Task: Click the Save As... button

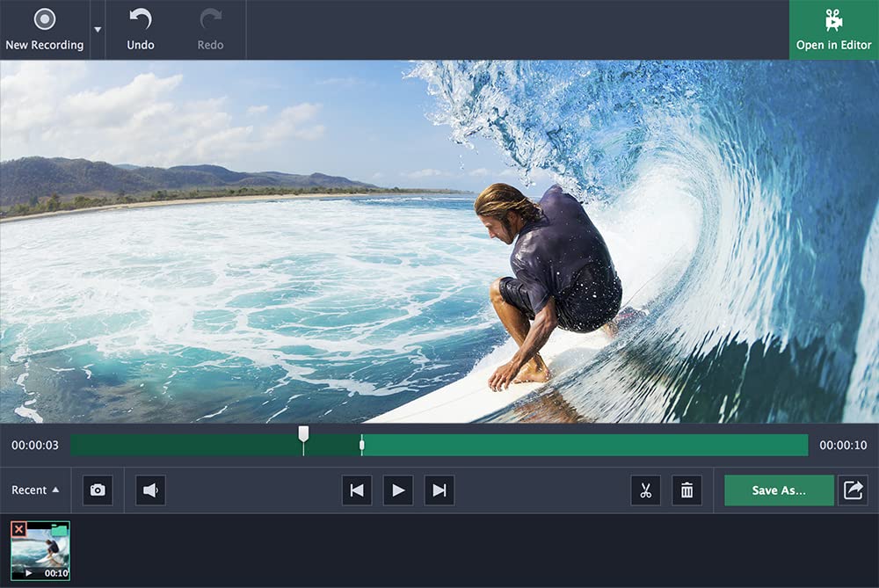Action: pyautogui.click(x=779, y=490)
